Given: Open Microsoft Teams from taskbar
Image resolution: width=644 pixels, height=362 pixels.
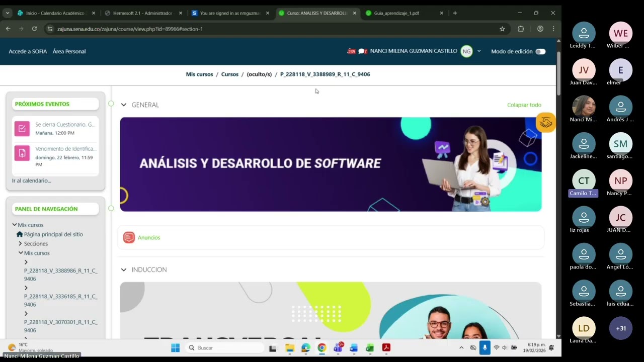Looking at the screenshot, I should pos(338,347).
